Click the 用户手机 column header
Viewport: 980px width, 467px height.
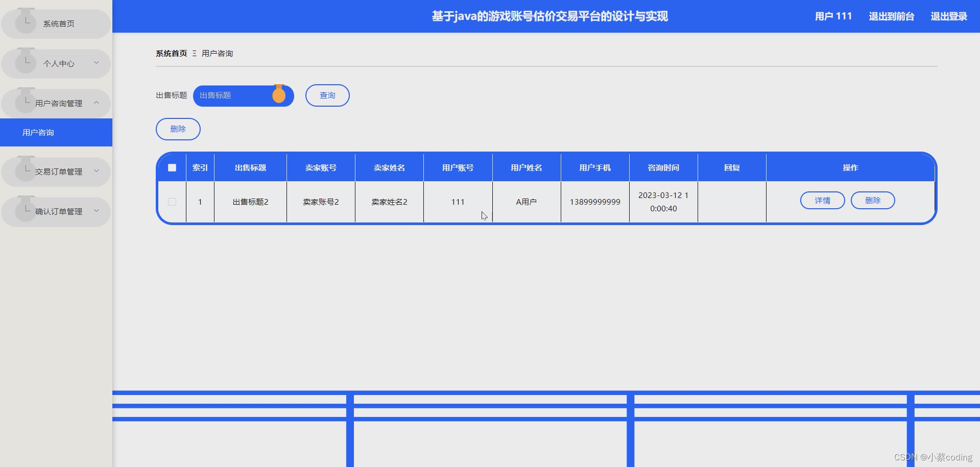[x=595, y=167]
